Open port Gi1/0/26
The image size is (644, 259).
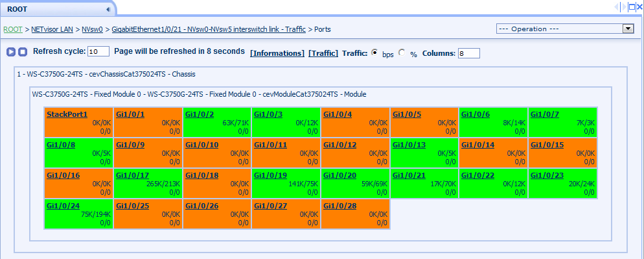tap(201, 206)
